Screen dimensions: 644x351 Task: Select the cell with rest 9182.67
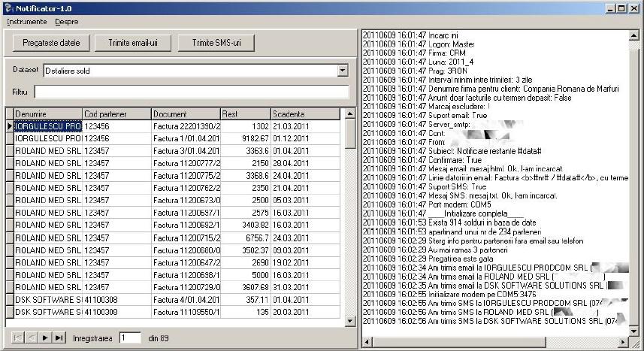(x=246, y=138)
